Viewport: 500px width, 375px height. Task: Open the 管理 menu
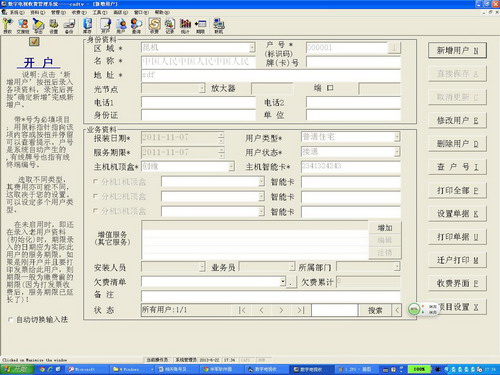[58, 12]
